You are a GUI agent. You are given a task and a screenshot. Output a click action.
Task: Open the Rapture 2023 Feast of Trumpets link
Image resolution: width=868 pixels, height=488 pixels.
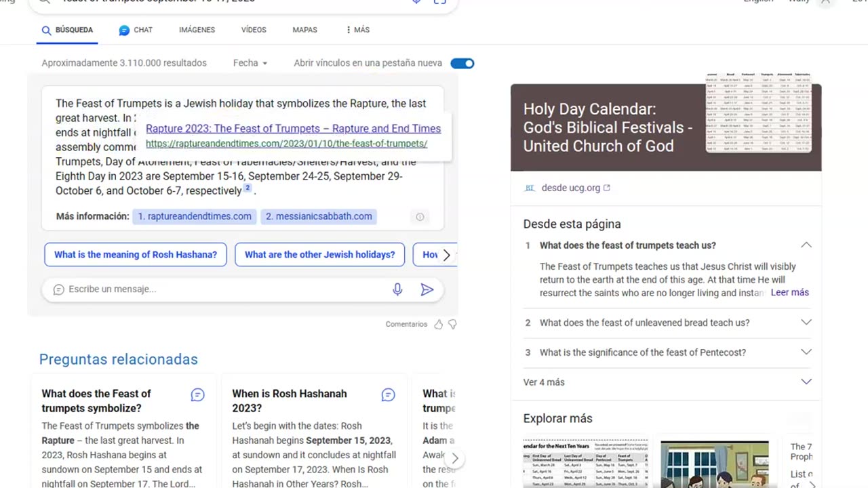click(x=293, y=128)
